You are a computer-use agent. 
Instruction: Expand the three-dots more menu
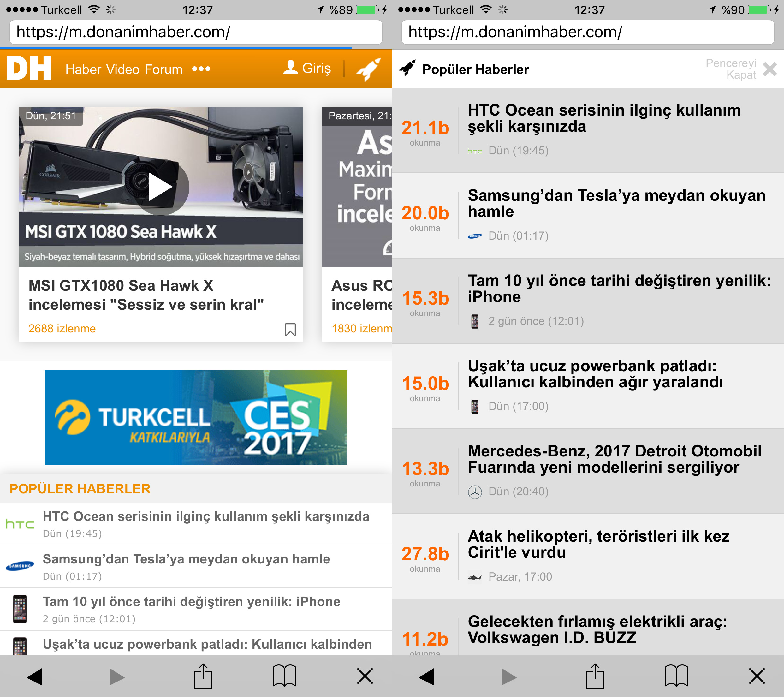coord(201,69)
